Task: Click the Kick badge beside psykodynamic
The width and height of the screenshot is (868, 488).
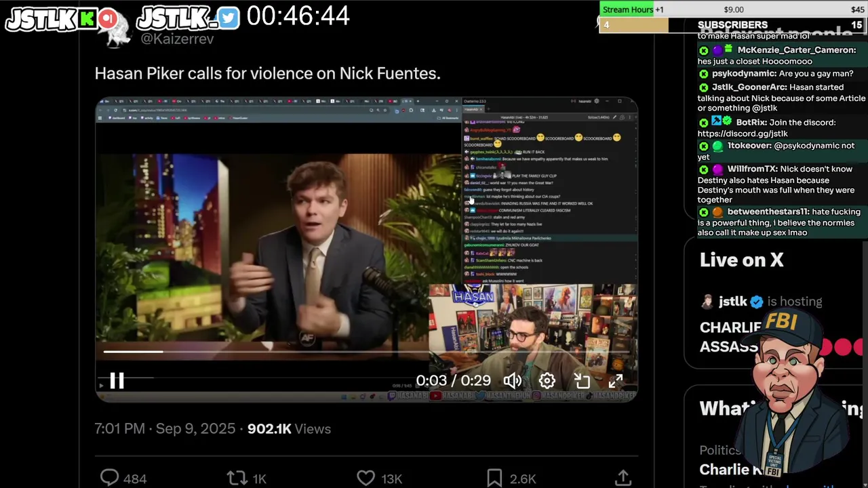Action: (x=703, y=73)
